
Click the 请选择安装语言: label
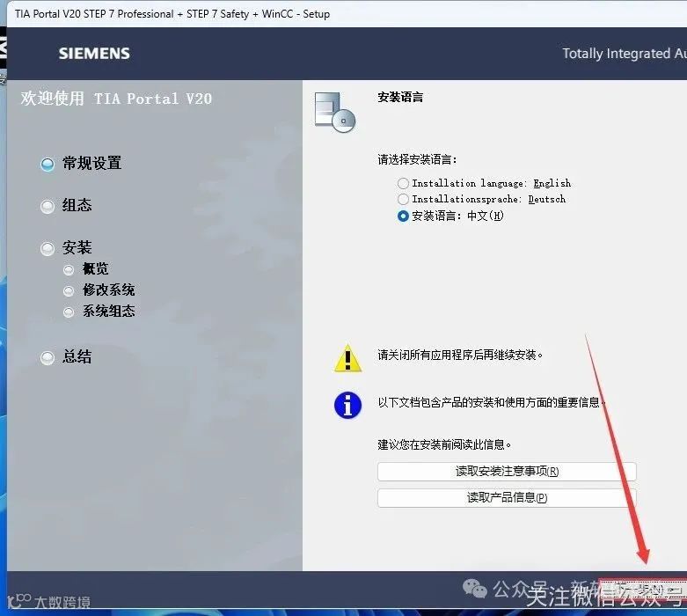[417, 159]
